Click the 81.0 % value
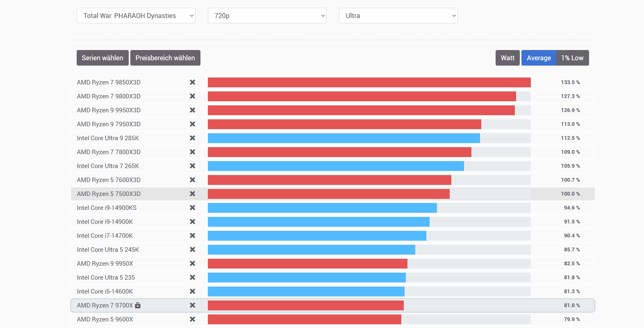 coord(572,305)
